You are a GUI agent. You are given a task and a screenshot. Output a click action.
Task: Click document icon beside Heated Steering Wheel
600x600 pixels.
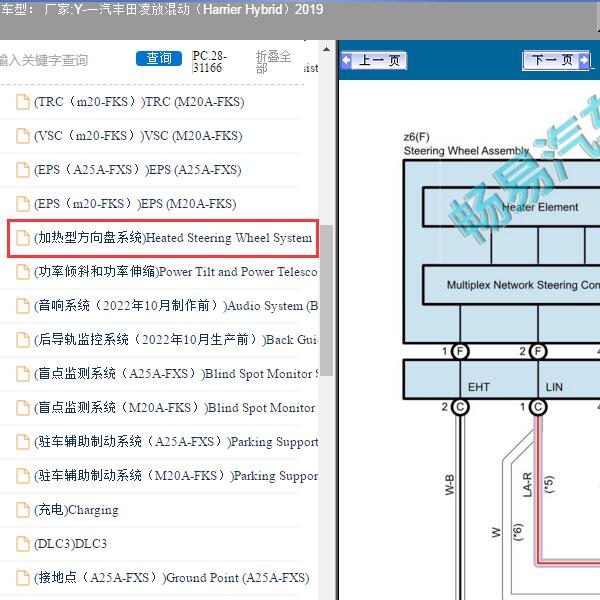coord(23,238)
